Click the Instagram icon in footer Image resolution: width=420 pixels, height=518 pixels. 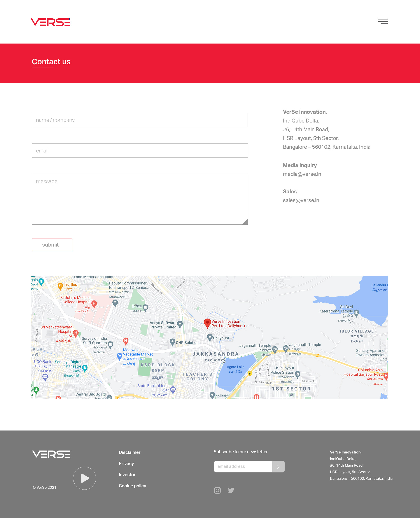coord(217,490)
